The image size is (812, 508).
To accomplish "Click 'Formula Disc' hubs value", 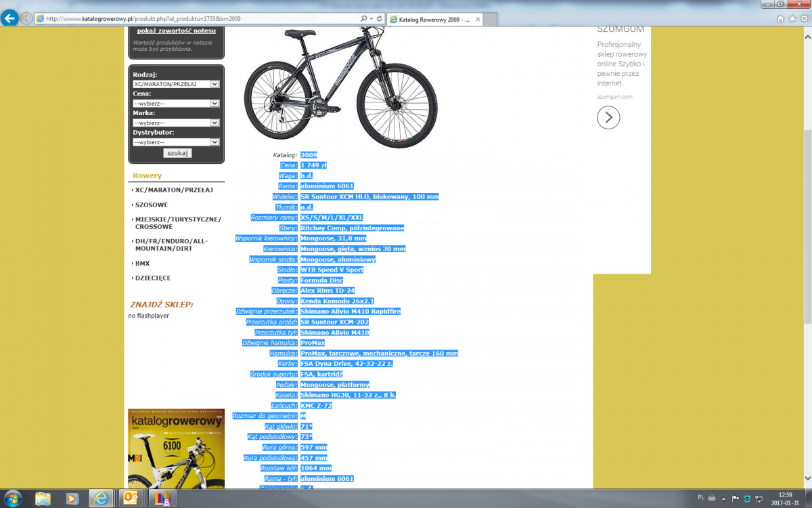I will pyautogui.click(x=322, y=280).
